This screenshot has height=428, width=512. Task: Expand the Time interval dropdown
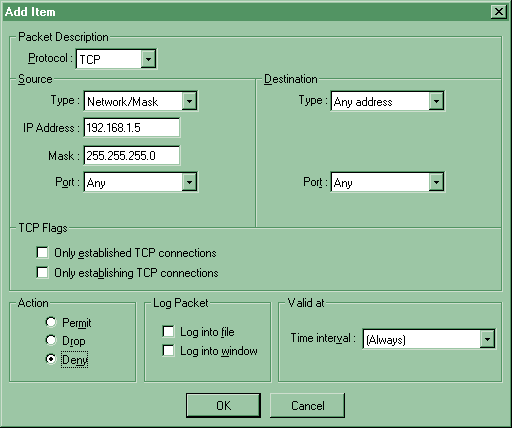pos(487,339)
